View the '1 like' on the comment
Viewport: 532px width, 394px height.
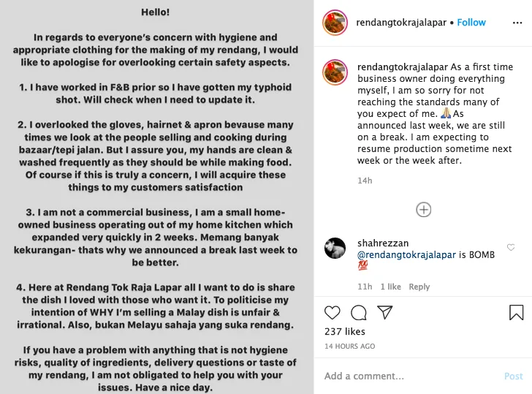[391, 287]
